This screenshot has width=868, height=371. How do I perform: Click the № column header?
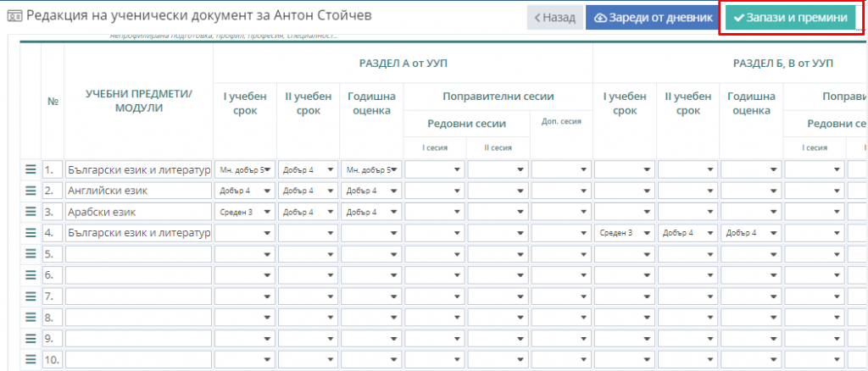(x=53, y=101)
